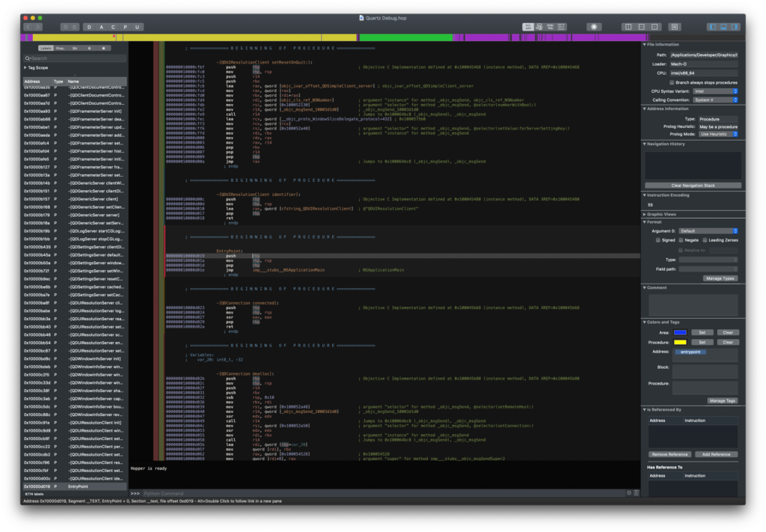
Task: Click the blue Area color swatch
Action: (680, 332)
